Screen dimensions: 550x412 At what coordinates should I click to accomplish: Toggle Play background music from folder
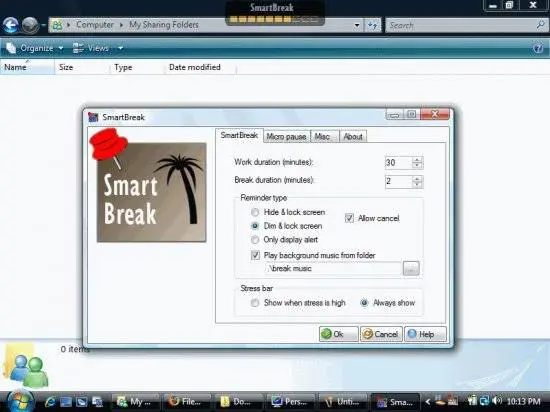point(255,255)
